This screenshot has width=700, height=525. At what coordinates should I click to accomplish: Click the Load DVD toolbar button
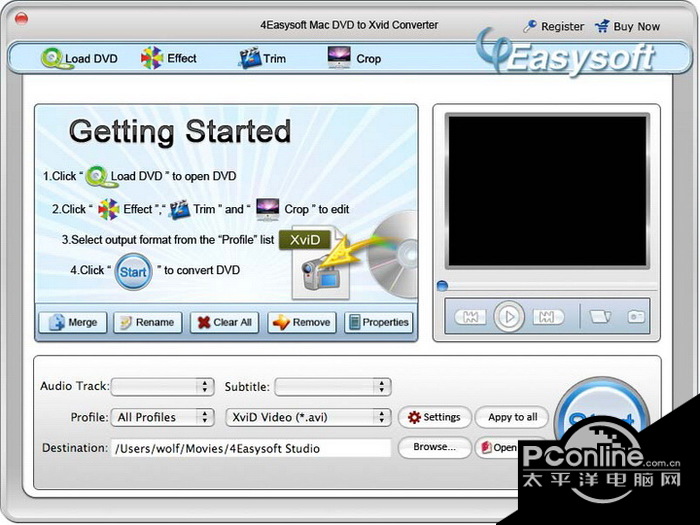[79, 58]
